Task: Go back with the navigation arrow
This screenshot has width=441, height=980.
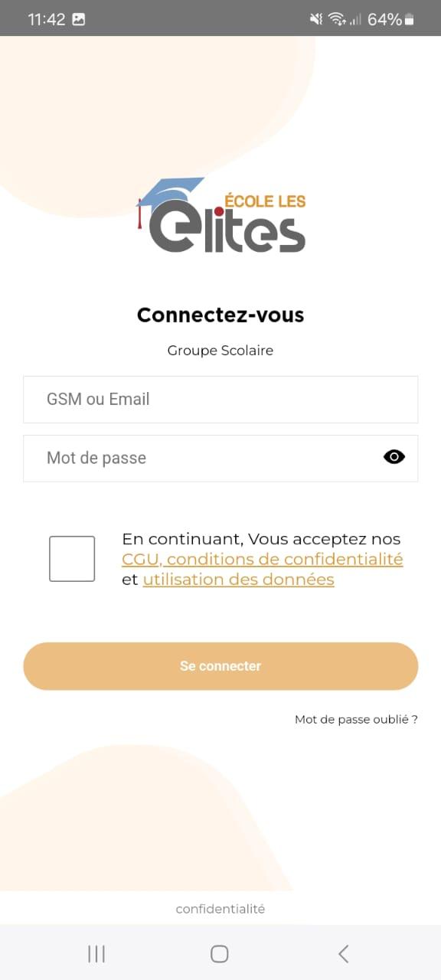Action: coord(344,953)
